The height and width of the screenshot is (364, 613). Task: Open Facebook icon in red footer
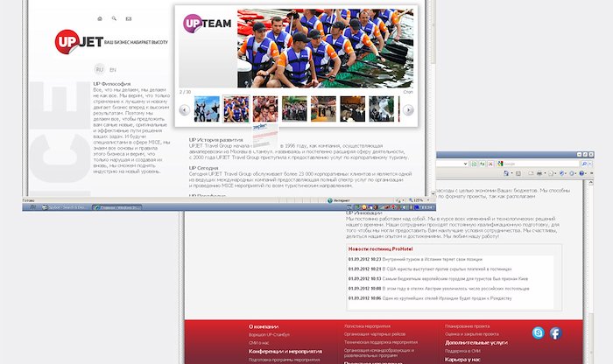(x=556, y=333)
